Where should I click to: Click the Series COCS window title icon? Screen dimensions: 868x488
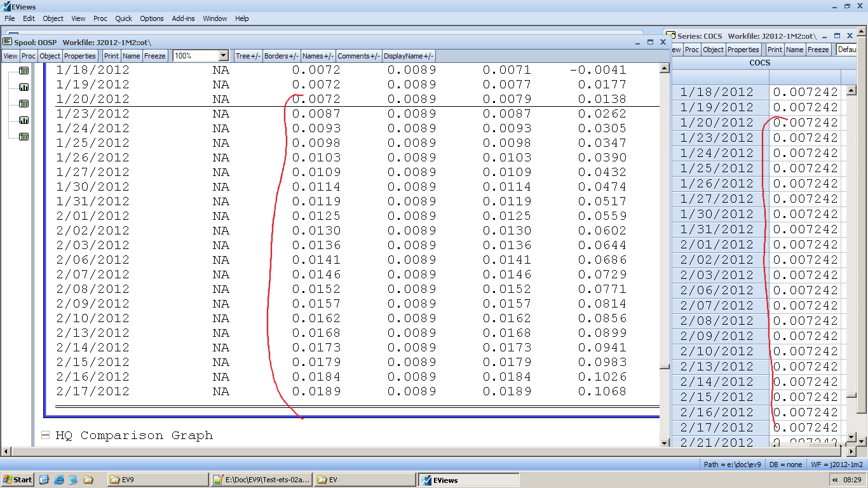[671, 36]
